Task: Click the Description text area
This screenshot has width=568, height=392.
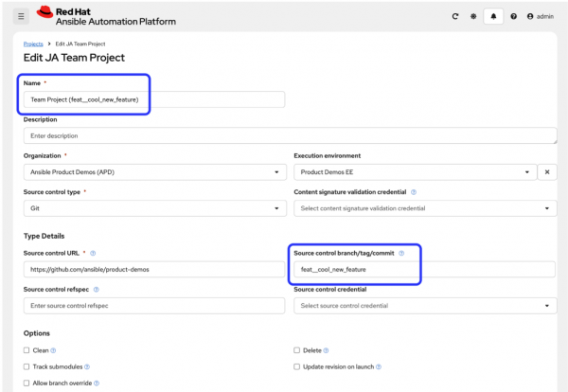Action: point(291,135)
